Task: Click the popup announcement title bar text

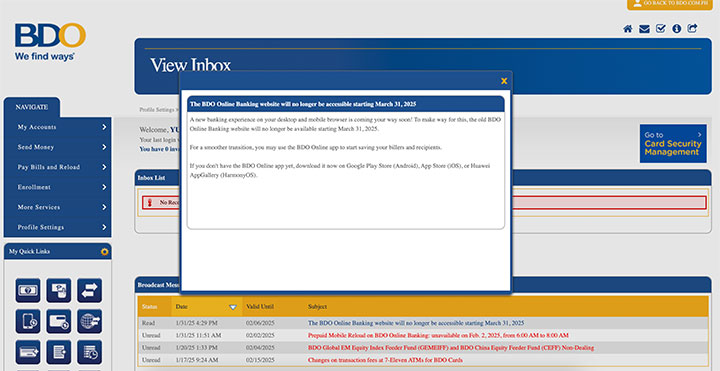Action: coord(303,104)
